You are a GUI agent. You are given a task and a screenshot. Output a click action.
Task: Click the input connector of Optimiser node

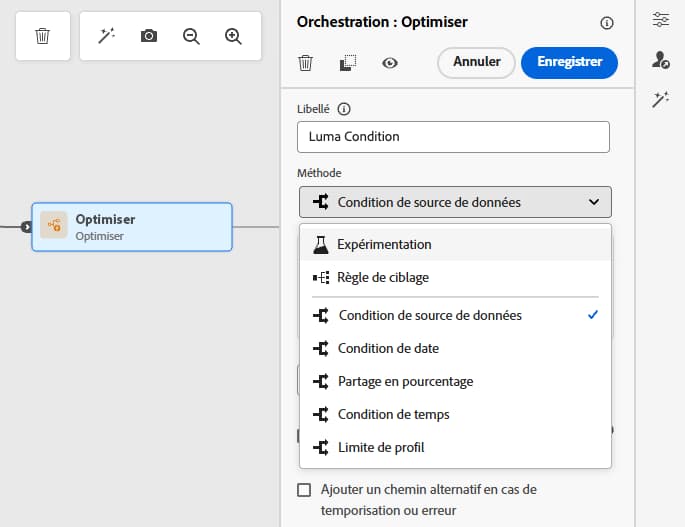tap(27, 227)
